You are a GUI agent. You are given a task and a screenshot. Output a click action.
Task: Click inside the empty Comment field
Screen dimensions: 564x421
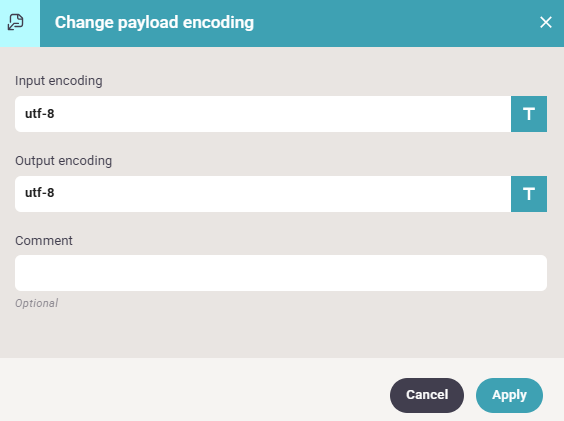point(281,273)
